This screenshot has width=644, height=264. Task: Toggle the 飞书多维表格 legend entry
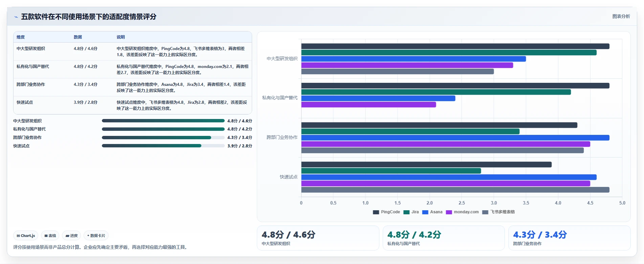point(498,212)
